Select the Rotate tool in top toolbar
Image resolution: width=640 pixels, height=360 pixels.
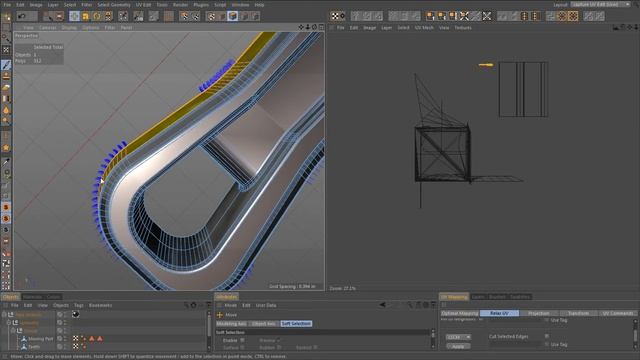[97, 16]
